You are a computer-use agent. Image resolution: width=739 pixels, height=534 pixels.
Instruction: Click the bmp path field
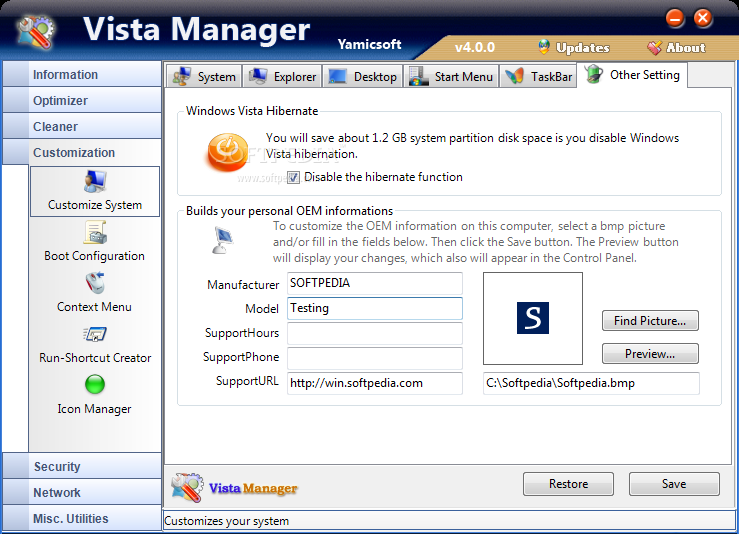[591, 383]
